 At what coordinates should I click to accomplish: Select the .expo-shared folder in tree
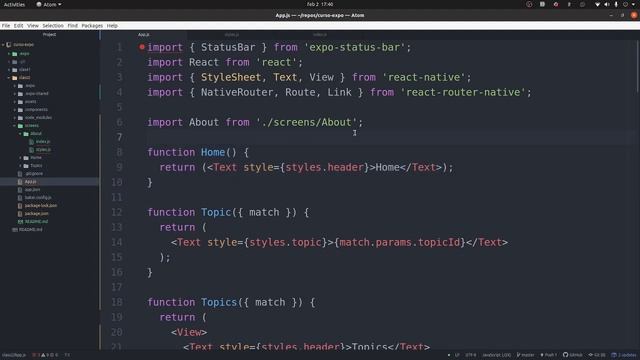pos(37,93)
